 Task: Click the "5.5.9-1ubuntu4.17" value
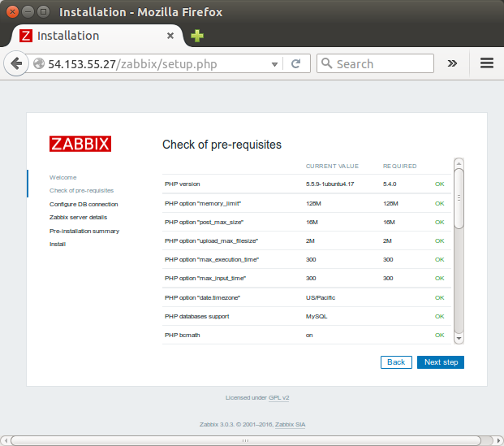pos(330,184)
